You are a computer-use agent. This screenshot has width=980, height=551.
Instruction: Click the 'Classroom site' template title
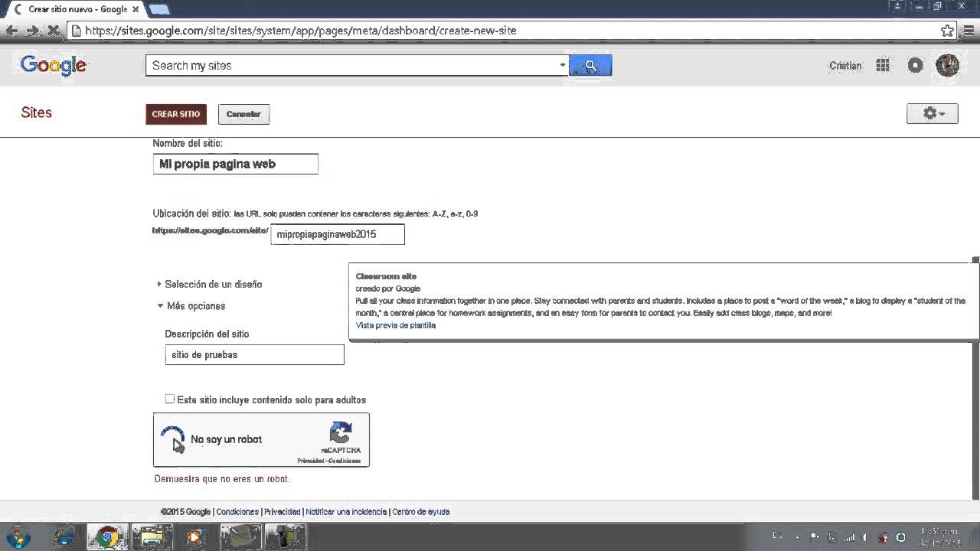386,276
